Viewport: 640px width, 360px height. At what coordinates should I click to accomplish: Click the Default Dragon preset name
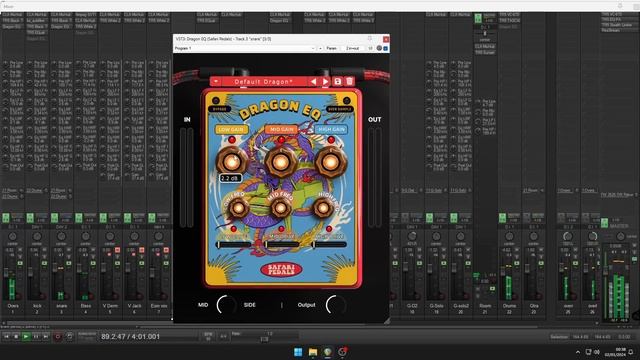click(x=264, y=82)
